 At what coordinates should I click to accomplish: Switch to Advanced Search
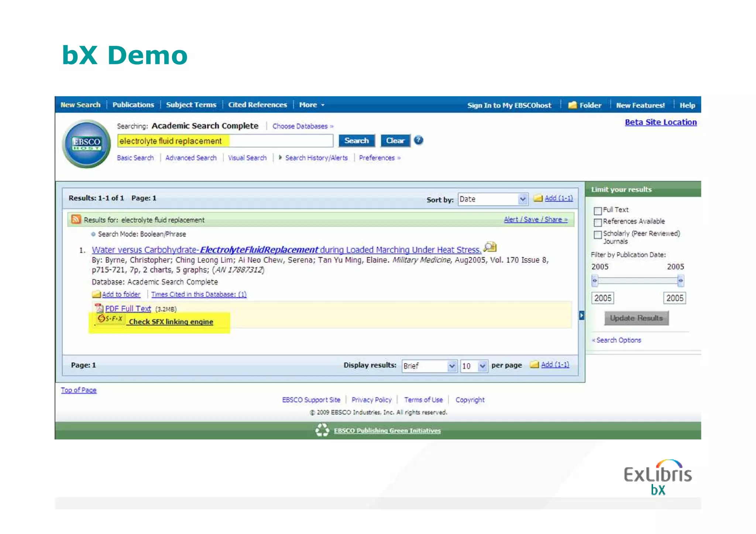tap(191, 158)
